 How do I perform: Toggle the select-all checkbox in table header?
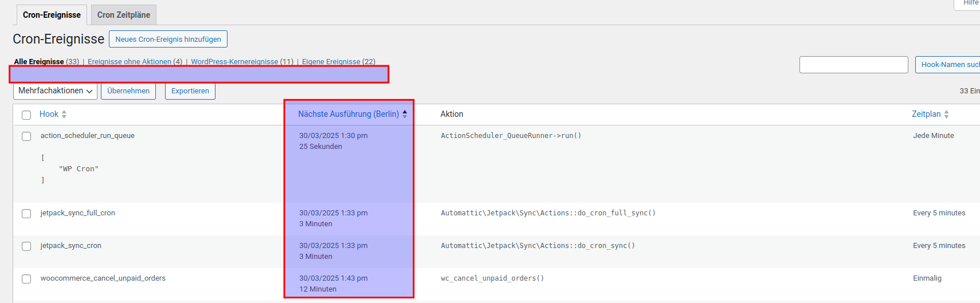pos(26,115)
